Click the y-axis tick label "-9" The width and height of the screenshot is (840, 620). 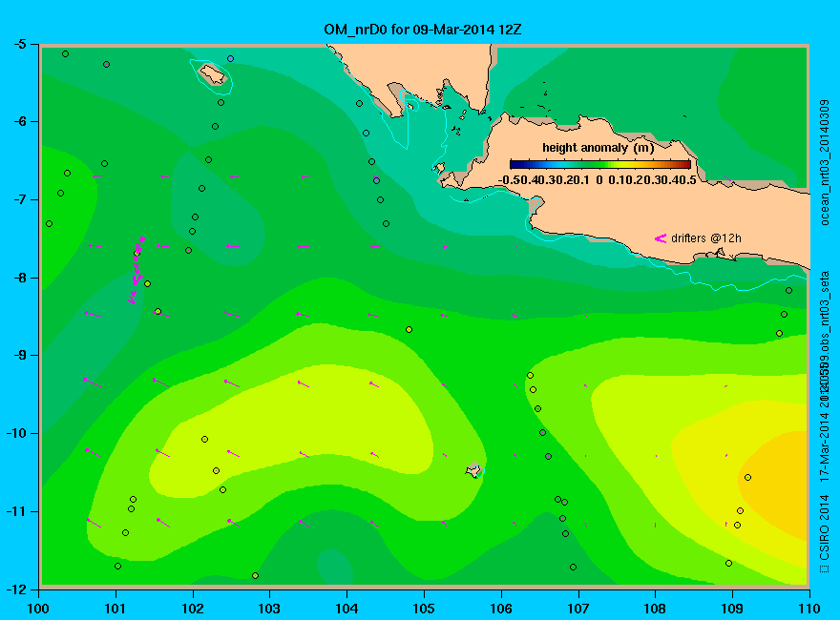pyautogui.click(x=19, y=356)
